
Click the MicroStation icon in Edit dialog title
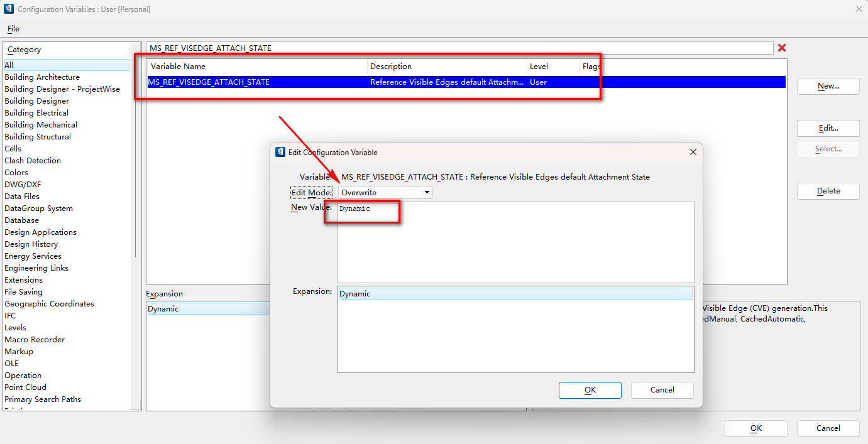click(280, 152)
